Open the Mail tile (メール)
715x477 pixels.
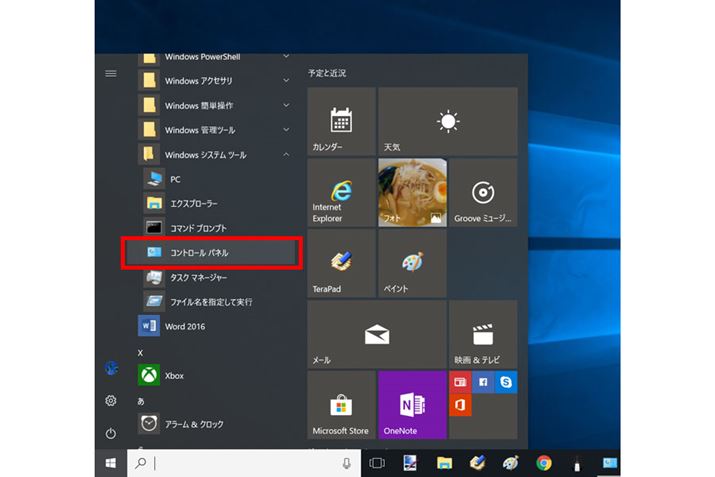[376, 333]
